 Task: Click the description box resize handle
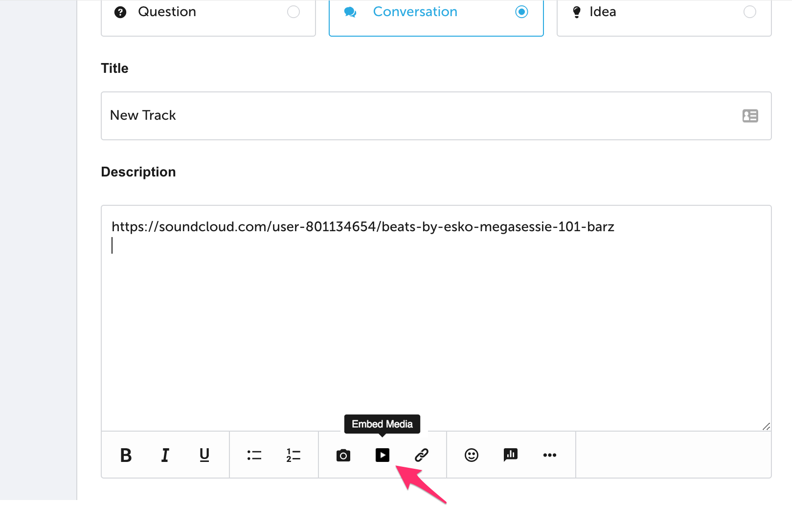click(766, 427)
